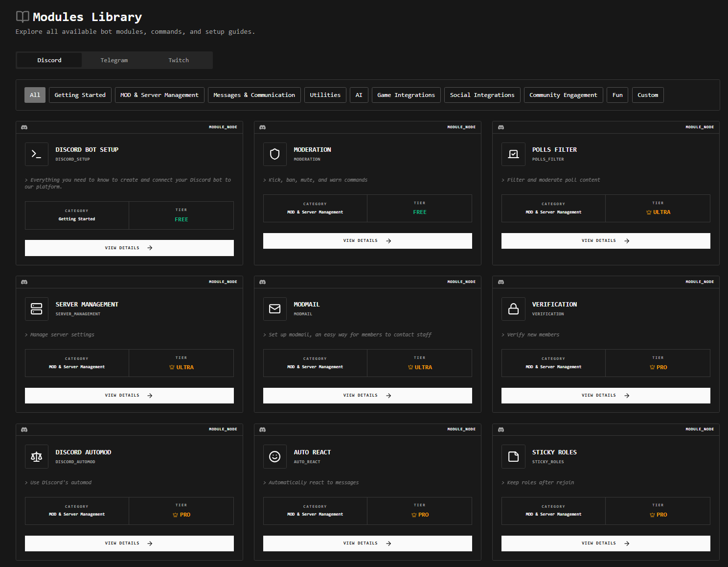The width and height of the screenshot is (728, 567).
Task: Click the Auto React smiley icon
Action: [274, 456]
